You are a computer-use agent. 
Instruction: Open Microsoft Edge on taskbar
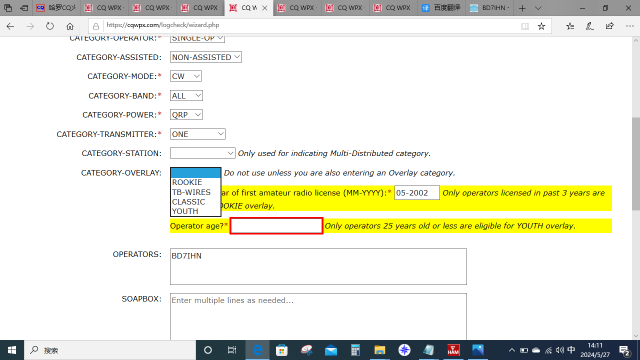click(x=258, y=350)
